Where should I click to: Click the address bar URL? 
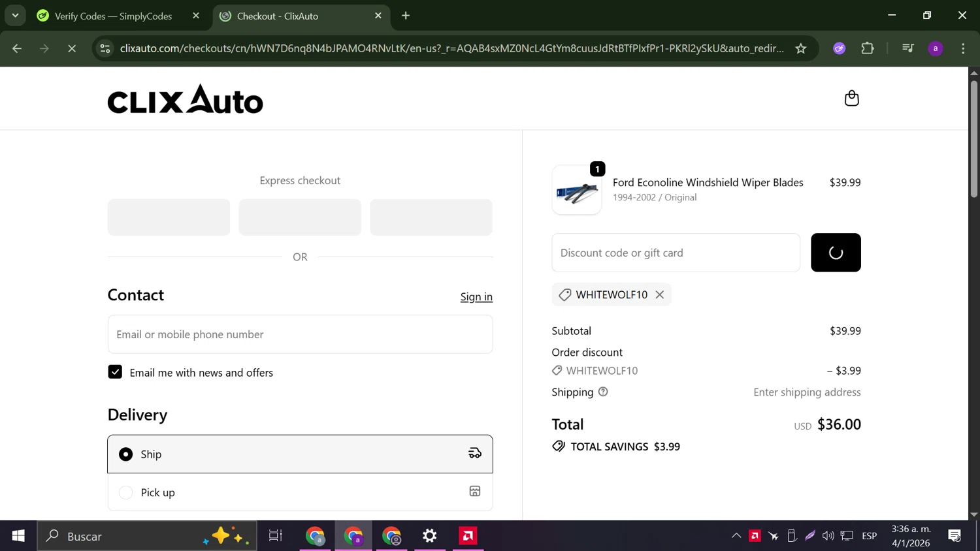pos(452,48)
